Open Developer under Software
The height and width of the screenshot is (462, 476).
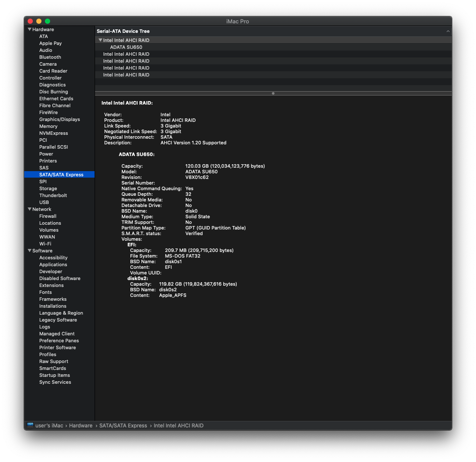click(51, 271)
